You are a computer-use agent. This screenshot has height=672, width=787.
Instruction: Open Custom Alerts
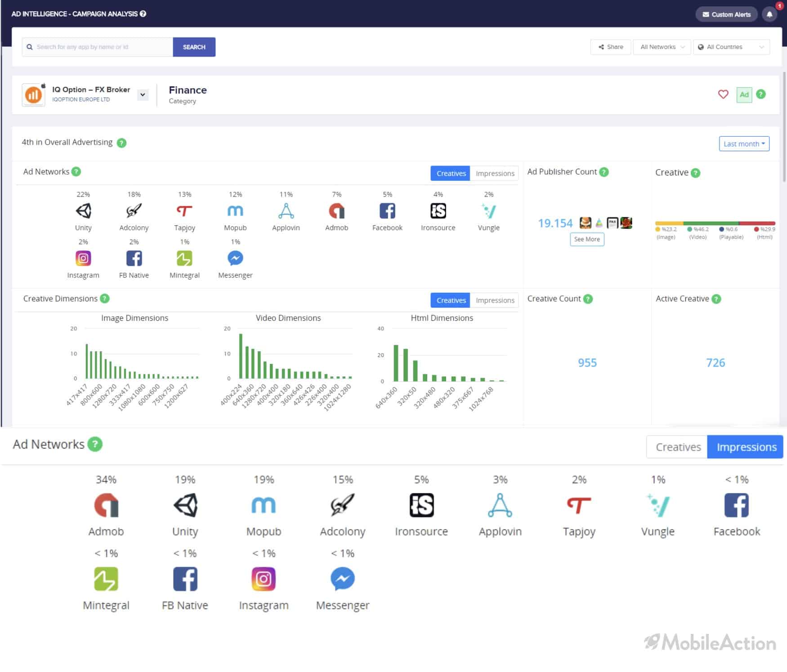pyautogui.click(x=726, y=14)
